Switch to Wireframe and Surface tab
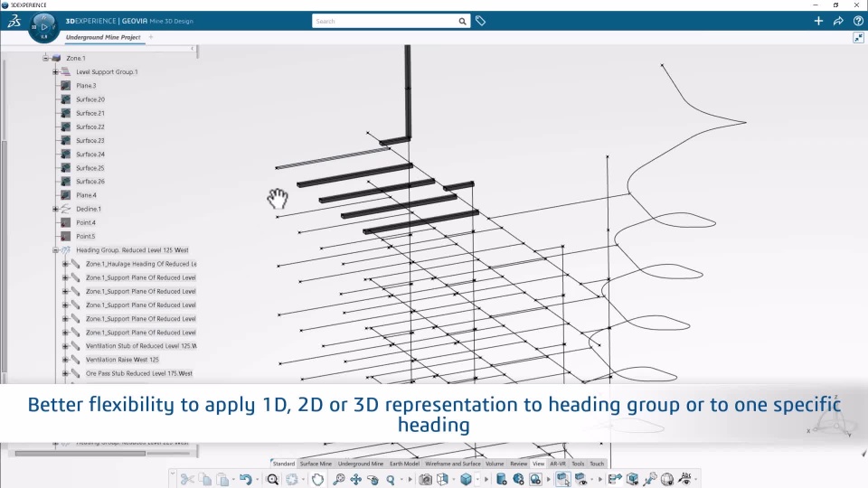This screenshot has height=488, width=868. coord(453,464)
